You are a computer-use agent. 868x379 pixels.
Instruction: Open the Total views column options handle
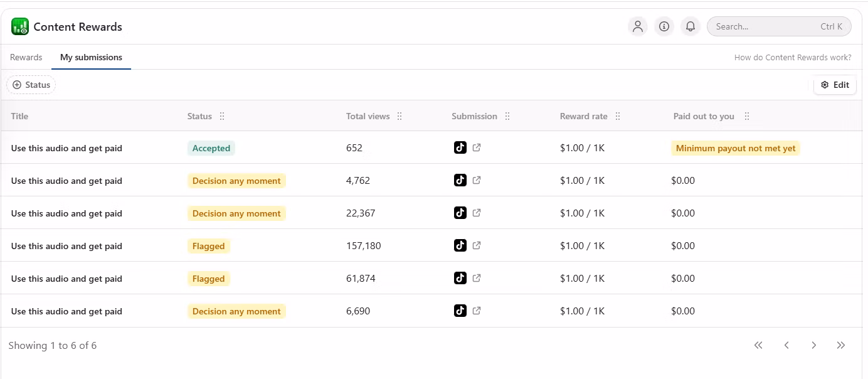click(x=400, y=116)
